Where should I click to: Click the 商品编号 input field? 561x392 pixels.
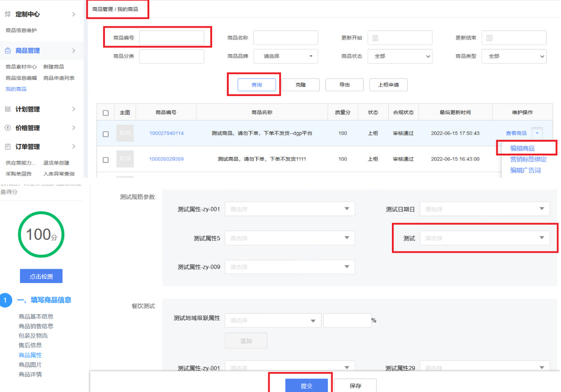171,38
